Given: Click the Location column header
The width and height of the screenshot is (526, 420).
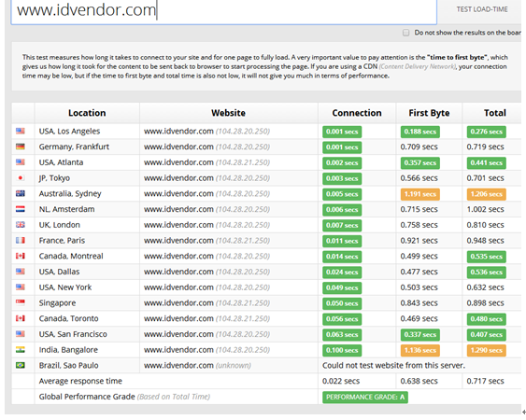Looking at the screenshot, I should 87,113.
